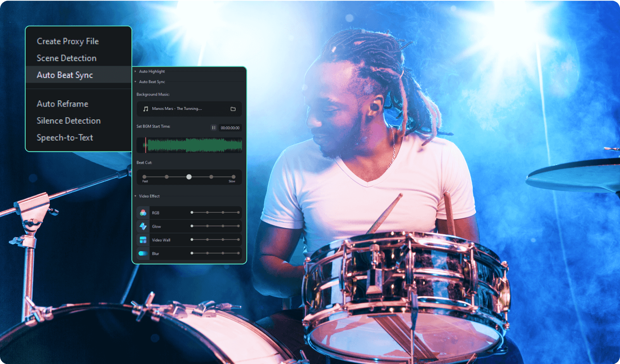Select Create Proxy File menu entry

[x=68, y=41]
